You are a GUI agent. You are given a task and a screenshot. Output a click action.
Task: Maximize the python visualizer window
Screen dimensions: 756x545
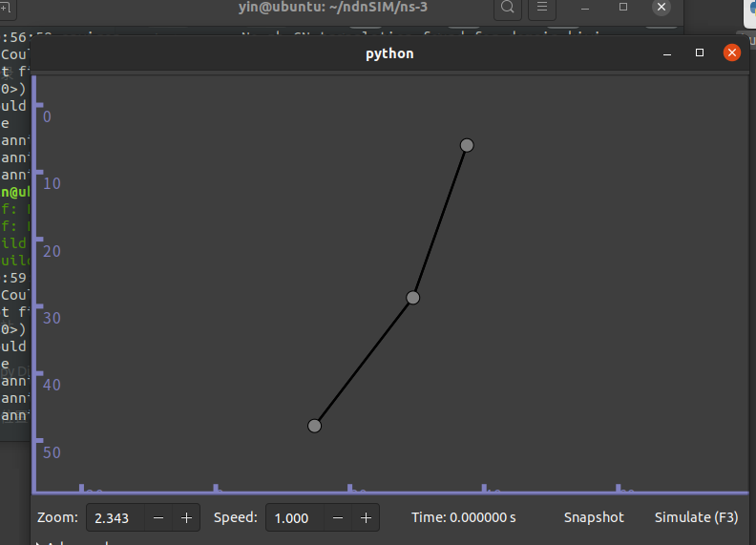coord(700,52)
